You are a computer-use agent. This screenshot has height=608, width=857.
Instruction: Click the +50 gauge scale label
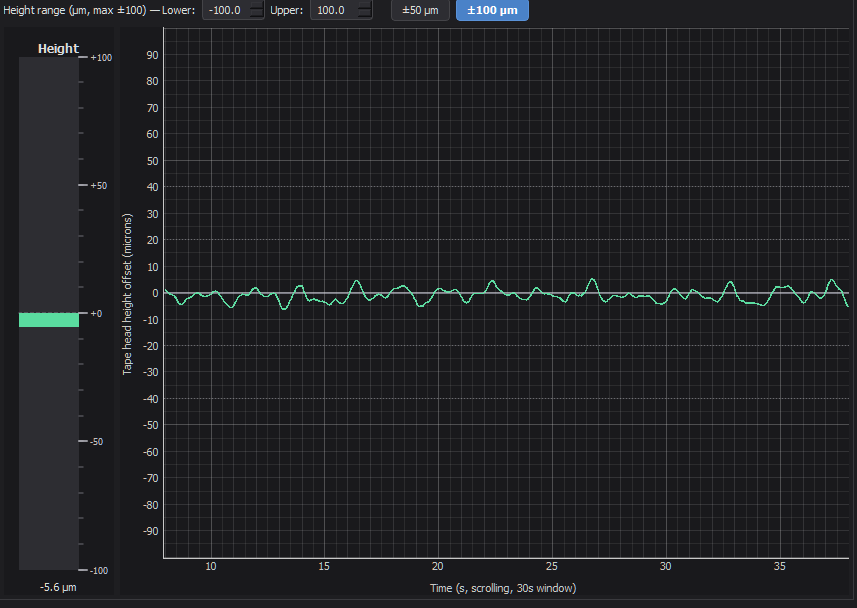pyautogui.click(x=98, y=186)
